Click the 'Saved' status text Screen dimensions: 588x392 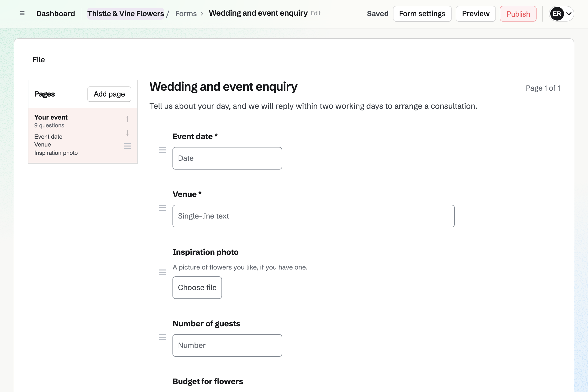378,14
